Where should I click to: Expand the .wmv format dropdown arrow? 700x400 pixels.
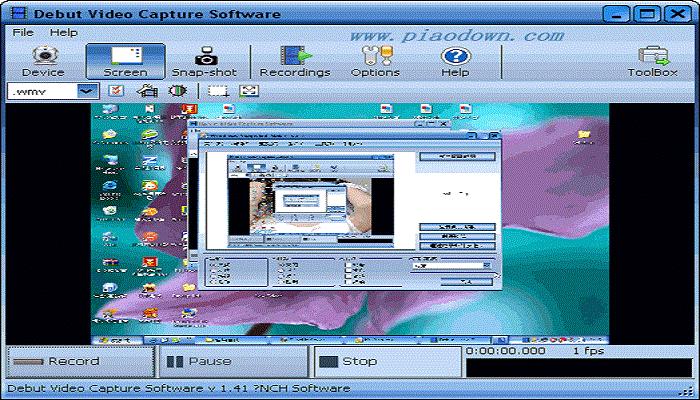[x=88, y=92]
